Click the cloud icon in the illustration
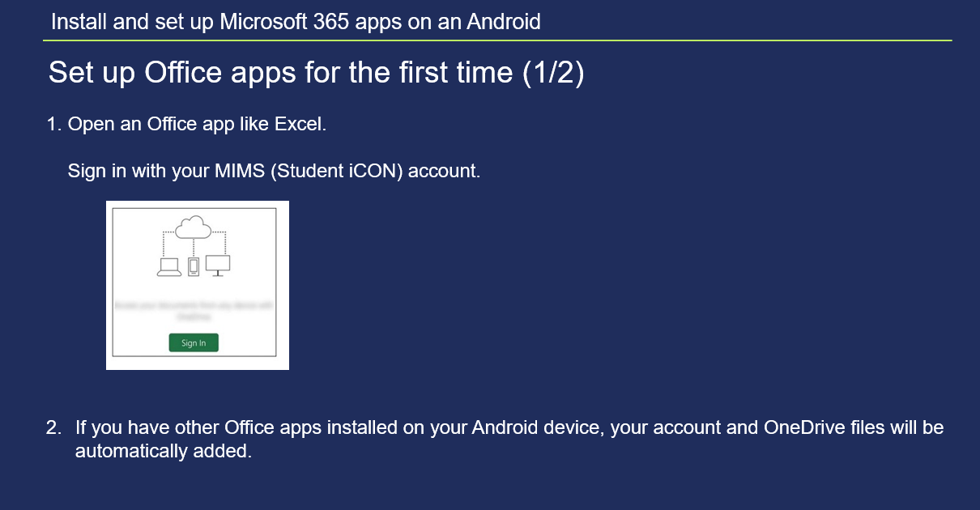This screenshot has height=510, width=980. 194,227
